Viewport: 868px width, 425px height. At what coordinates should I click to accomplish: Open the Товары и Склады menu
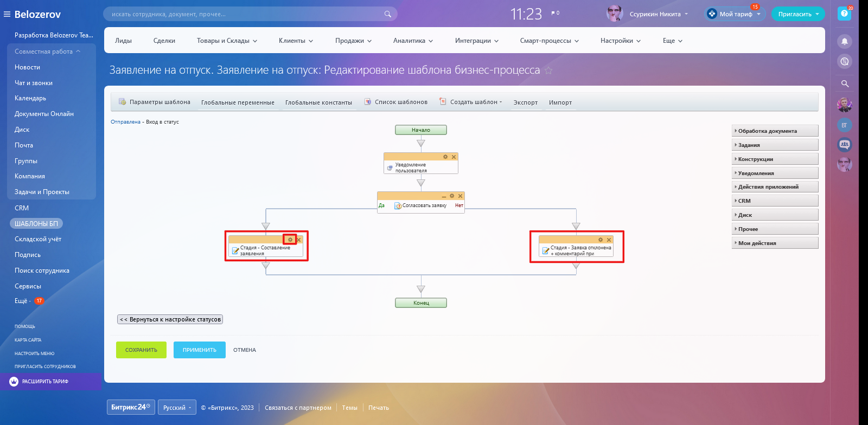pyautogui.click(x=227, y=41)
